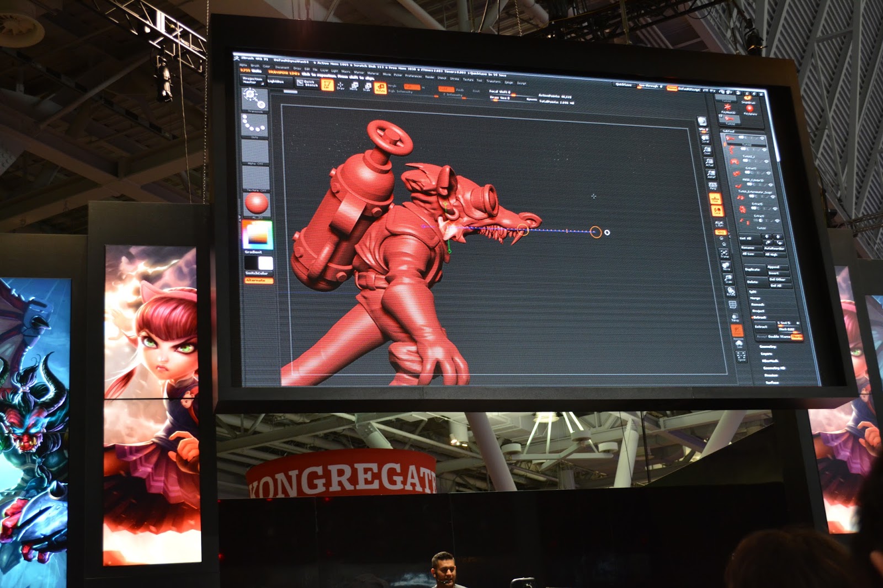Open the Dots stroke type selector

pos(254,126)
